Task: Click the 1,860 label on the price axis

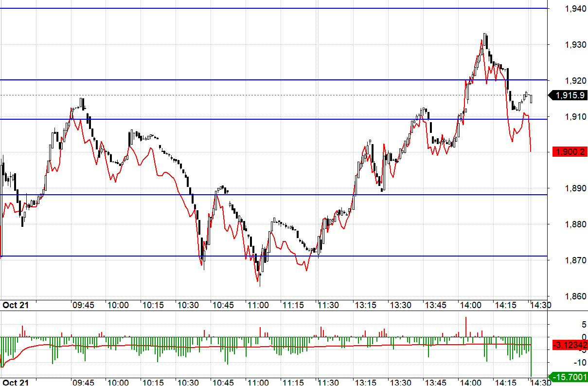Action: 575,296
